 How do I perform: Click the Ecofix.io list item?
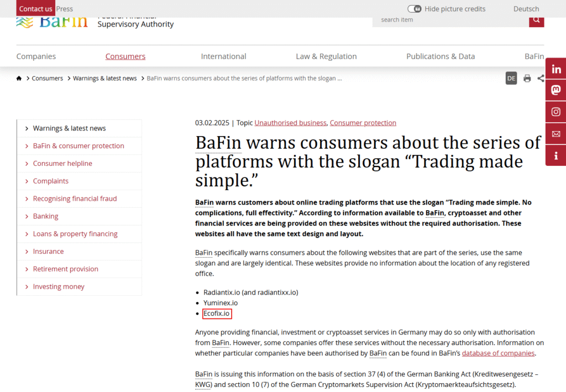click(217, 313)
